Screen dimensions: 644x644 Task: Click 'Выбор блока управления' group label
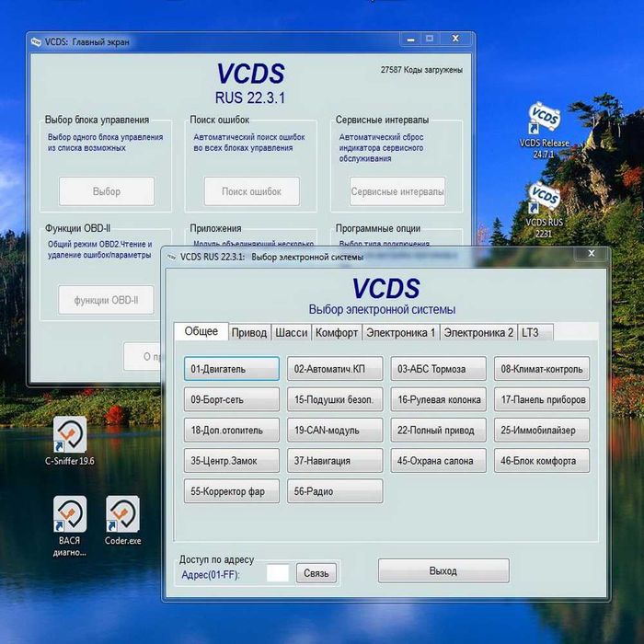click(x=97, y=120)
